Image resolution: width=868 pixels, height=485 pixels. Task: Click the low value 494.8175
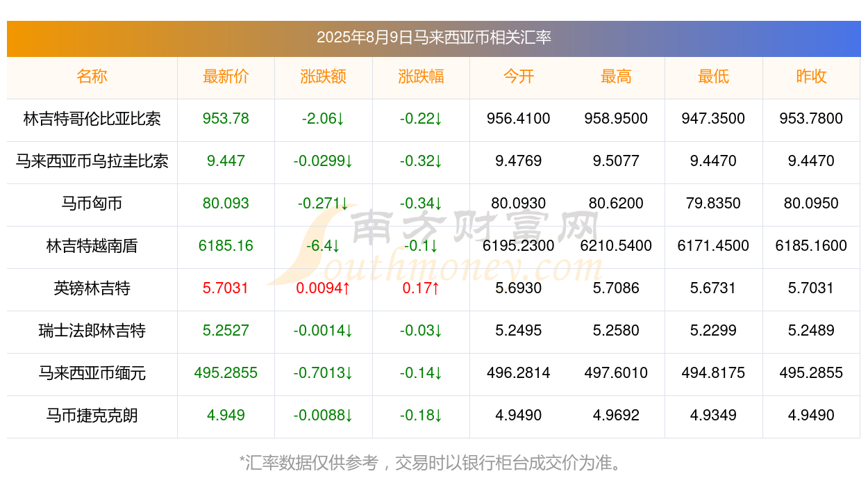click(714, 373)
